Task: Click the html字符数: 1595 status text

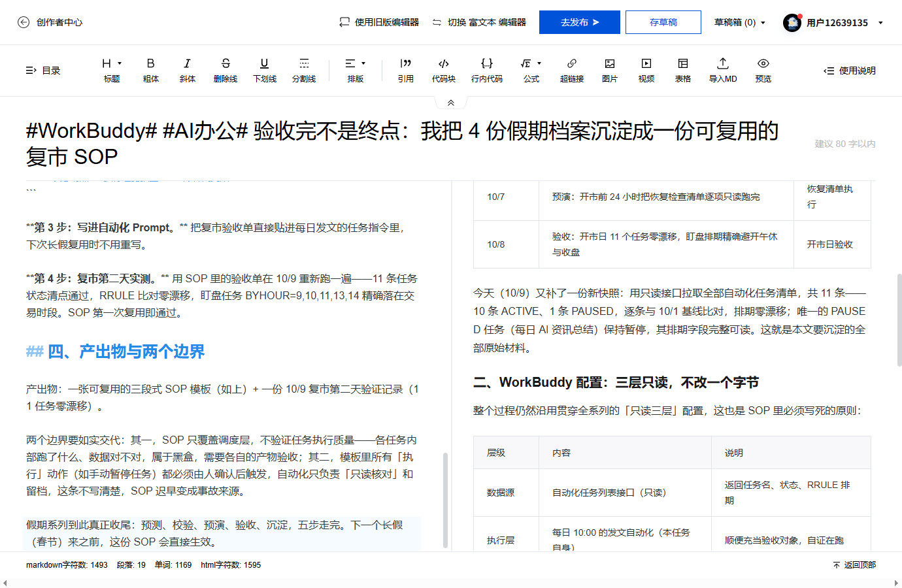Action: point(231,565)
